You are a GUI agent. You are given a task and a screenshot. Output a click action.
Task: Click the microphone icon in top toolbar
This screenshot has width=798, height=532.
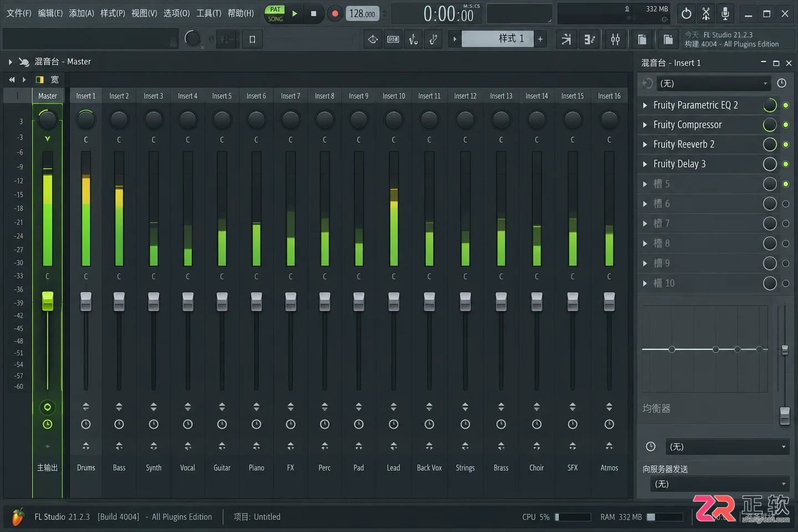725,13
